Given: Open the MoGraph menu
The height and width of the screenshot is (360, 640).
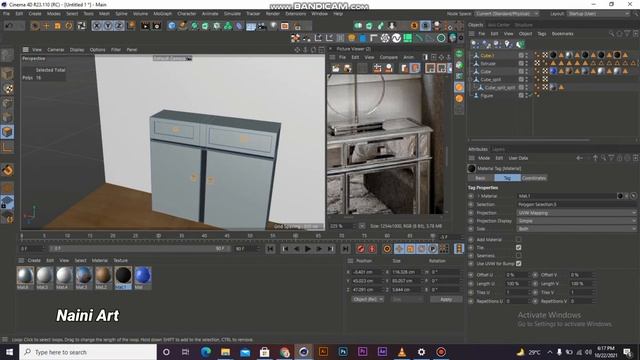Looking at the screenshot, I should pos(162,13).
